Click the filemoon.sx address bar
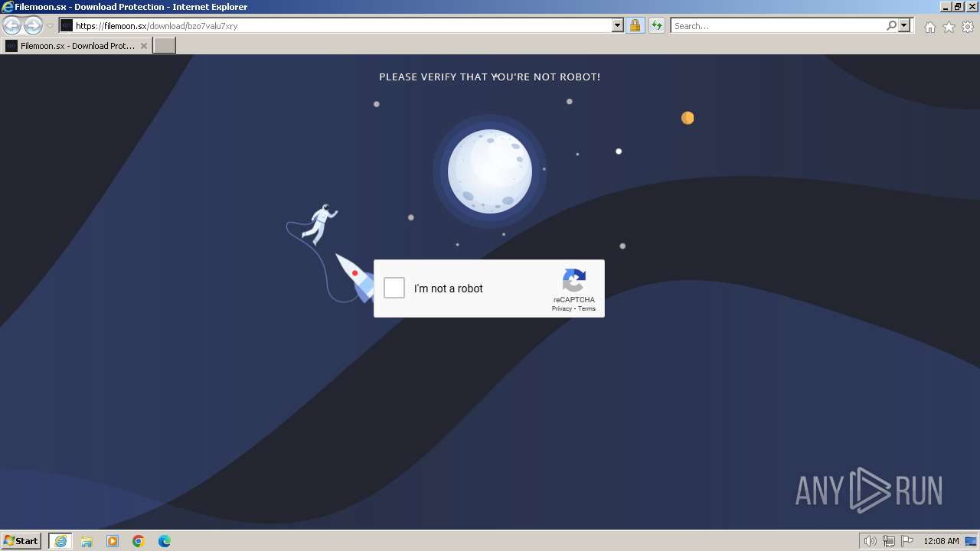Viewport: 980px width, 551px height. [x=341, y=25]
